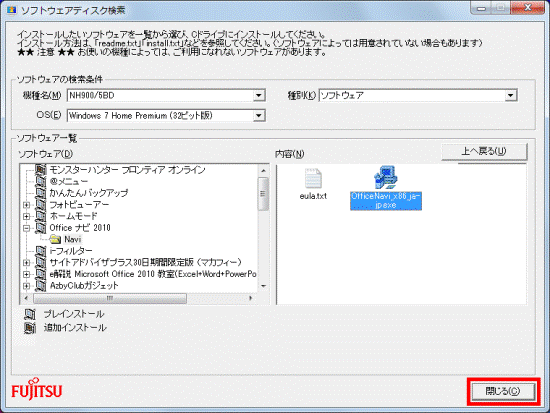Click the icon beside i-フィルター
The height and width of the screenshot is (413, 550).
pos(41,251)
